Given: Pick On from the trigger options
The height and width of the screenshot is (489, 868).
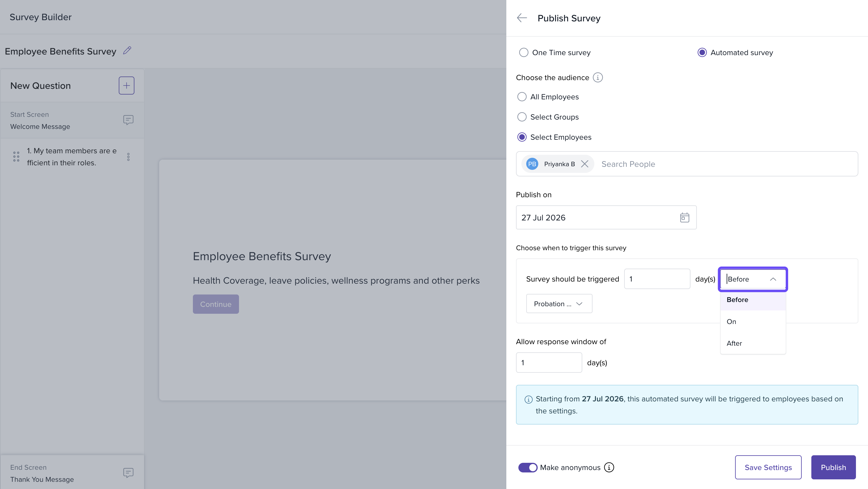Looking at the screenshot, I should tap(753, 322).
